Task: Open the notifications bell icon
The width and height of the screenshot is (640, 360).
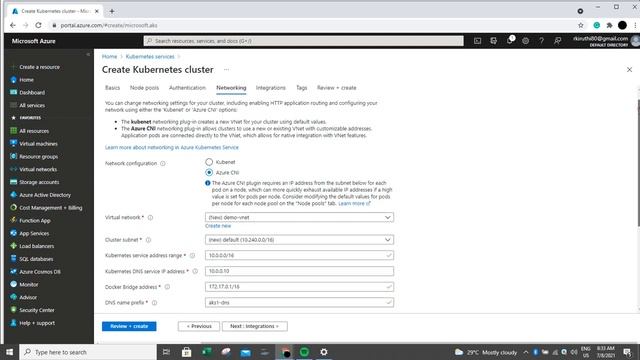Action: [x=510, y=40]
